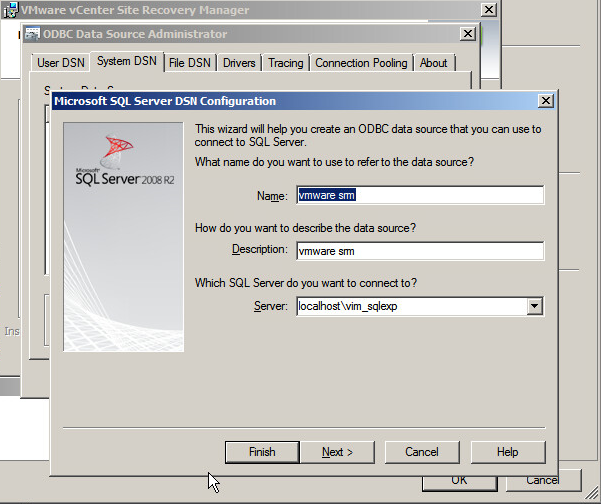The height and width of the screenshot is (504, 601).
Task: Close the Microsoft SQL Server DSN Configuration dialog
Action: [545, 101]
